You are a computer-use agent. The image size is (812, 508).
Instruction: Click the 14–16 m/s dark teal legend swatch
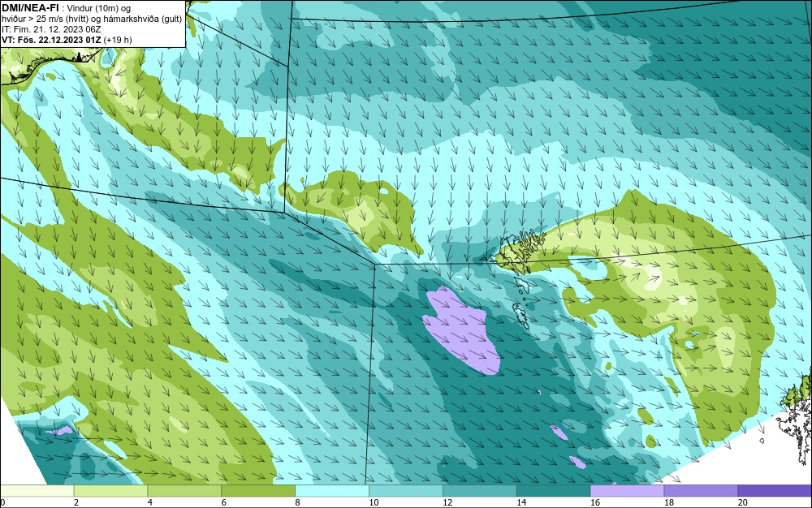click(x=553, y=490)
